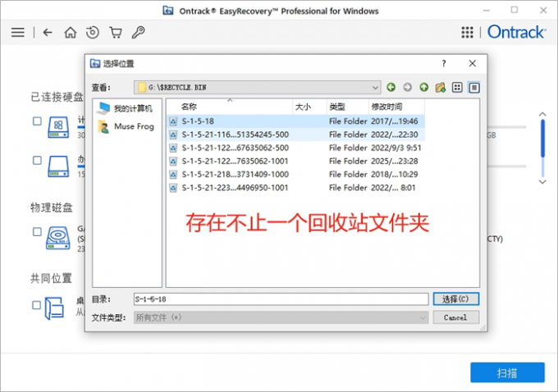Screen dimensions: 558x392
Task: Sort by the 修改时间 column header
Action: [x=396, y=107]
